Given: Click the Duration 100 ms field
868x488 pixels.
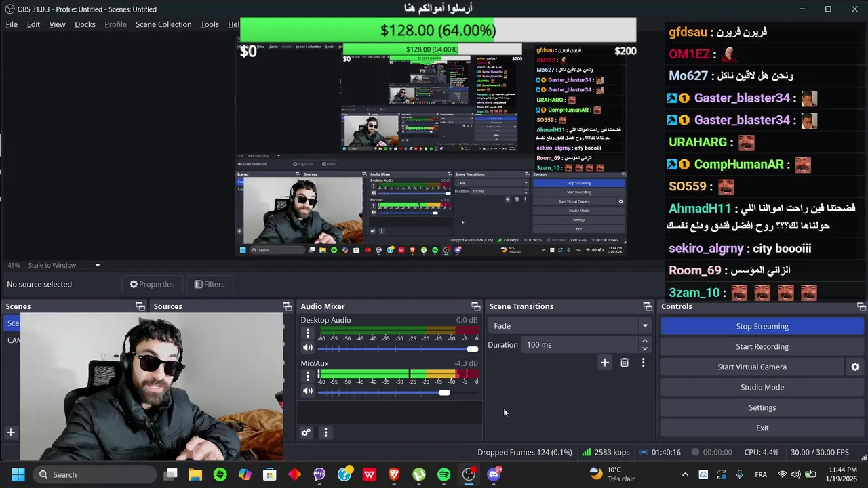Looking at the screenshot, I should click(x=580, y=345).
